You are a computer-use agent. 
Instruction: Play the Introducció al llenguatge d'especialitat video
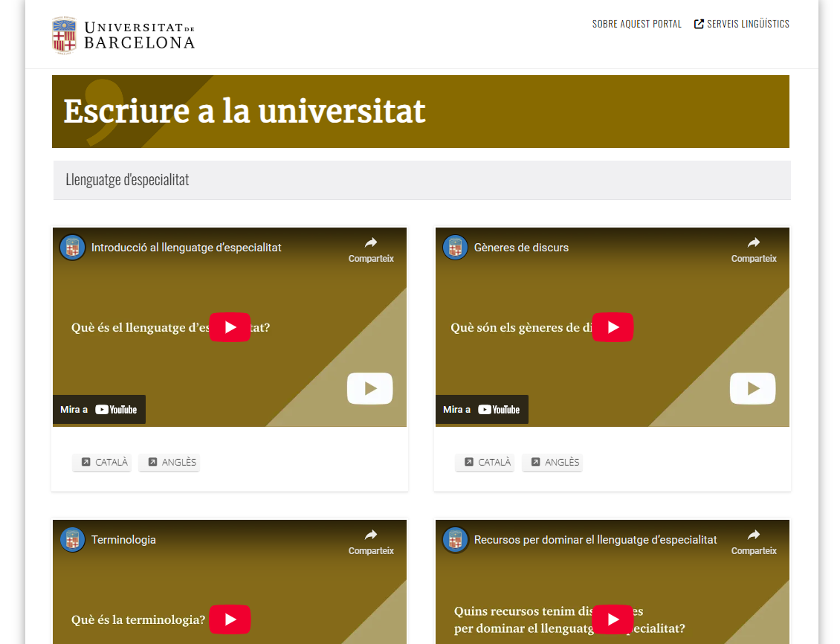pyautogui.click(x=230, y=327)
